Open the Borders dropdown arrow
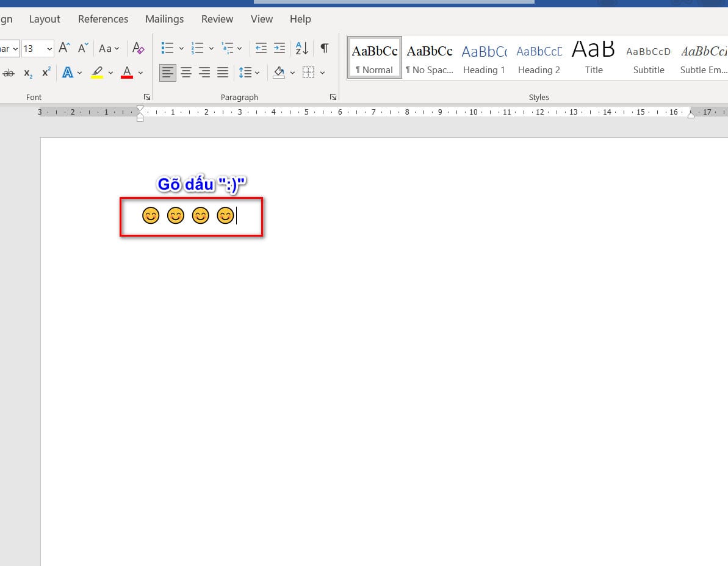The image size is (728, 566). (x=322, y=73)
